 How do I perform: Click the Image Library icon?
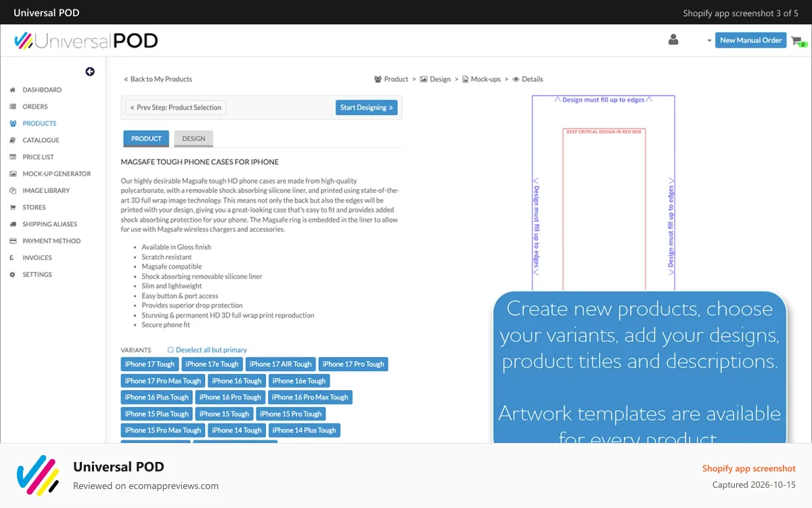[12, 190]
